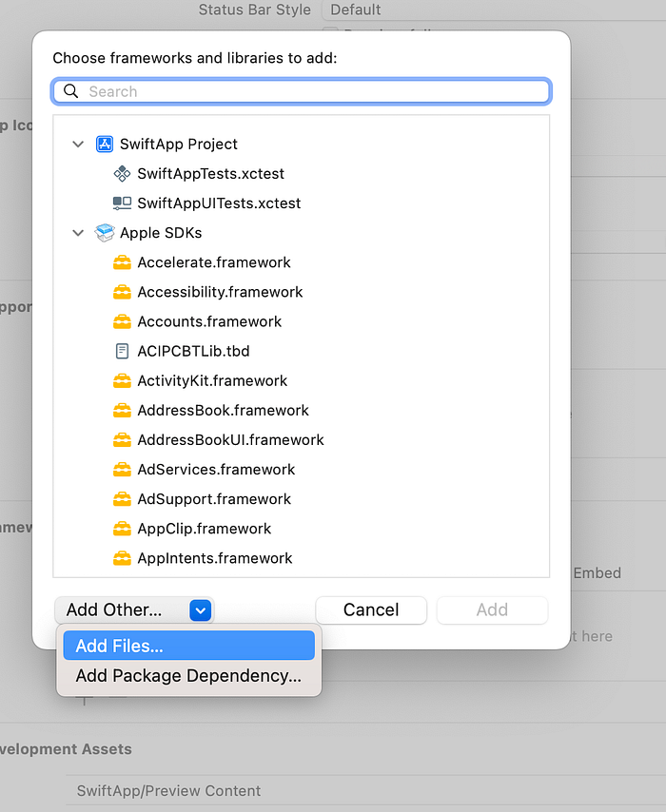Choose Add Files… from the popup menu
The image size is (666, 812).
(188, 646)
